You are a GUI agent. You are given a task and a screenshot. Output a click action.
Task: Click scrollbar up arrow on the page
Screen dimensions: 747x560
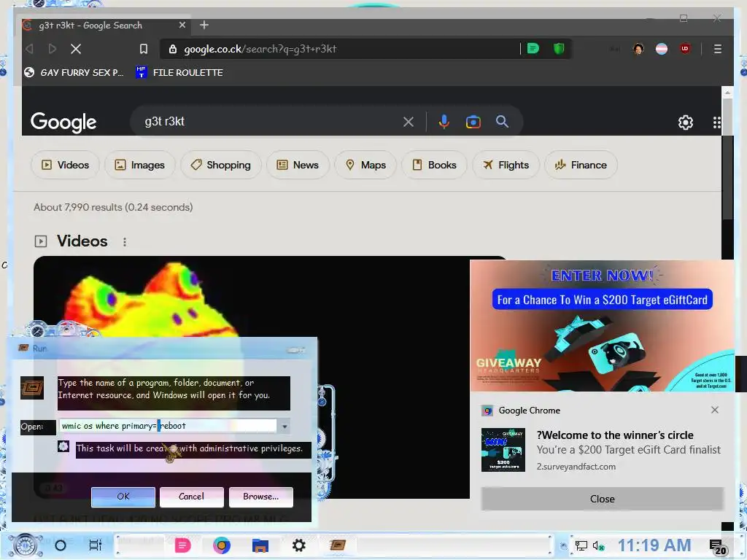tap(727, 92)
